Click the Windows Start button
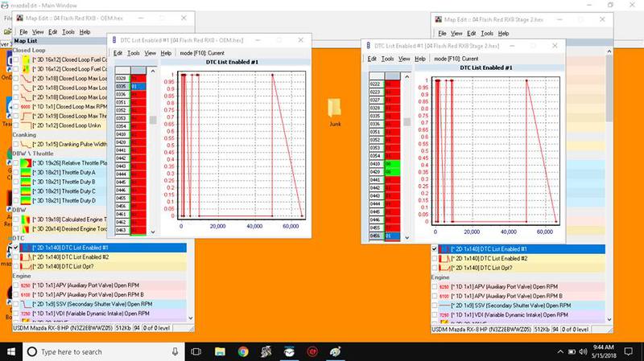This screenshot has width=644, height=361. (x=12, y=352)
